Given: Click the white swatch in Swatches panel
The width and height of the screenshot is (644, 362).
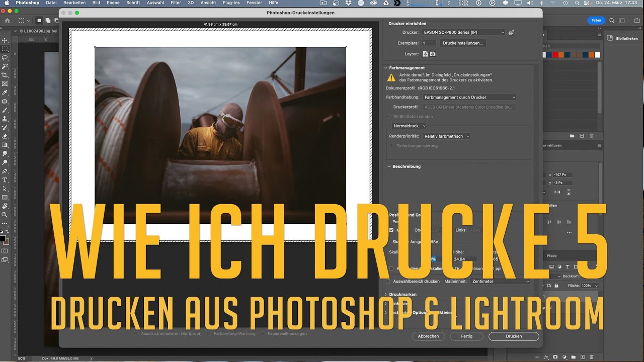Looking at the screenshot, I should (x=597, y=55).
